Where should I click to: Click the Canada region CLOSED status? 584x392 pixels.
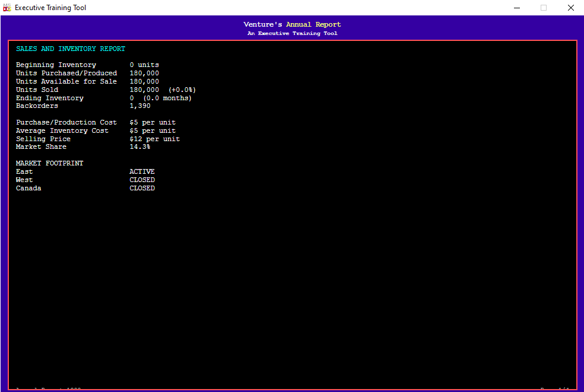[142, 188]
